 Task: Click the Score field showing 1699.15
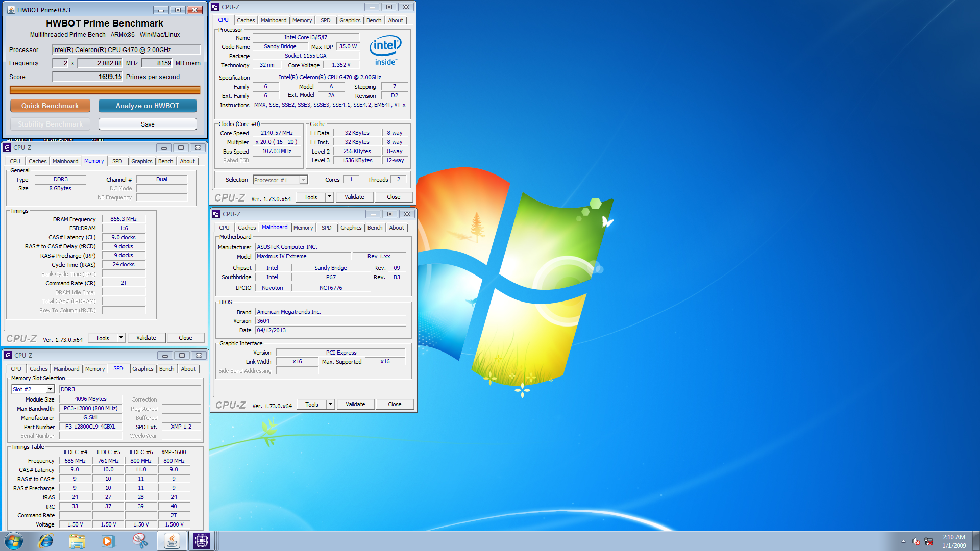(x=88, y=77)
